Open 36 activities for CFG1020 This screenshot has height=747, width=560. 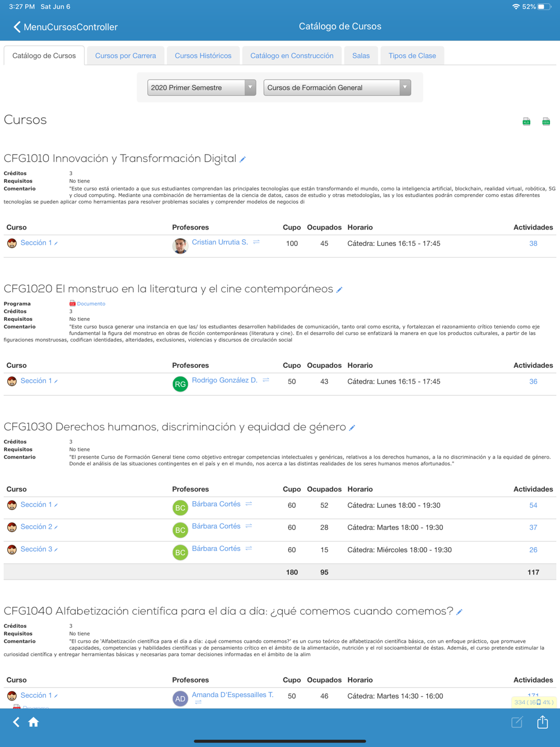533,381
